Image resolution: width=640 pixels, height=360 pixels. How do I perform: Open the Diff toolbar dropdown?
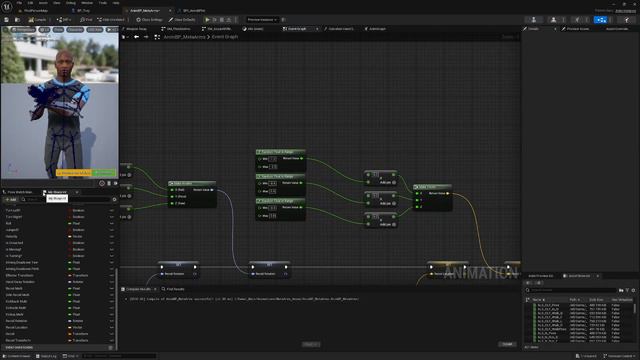pyautogui.click(x=64, y=20)
